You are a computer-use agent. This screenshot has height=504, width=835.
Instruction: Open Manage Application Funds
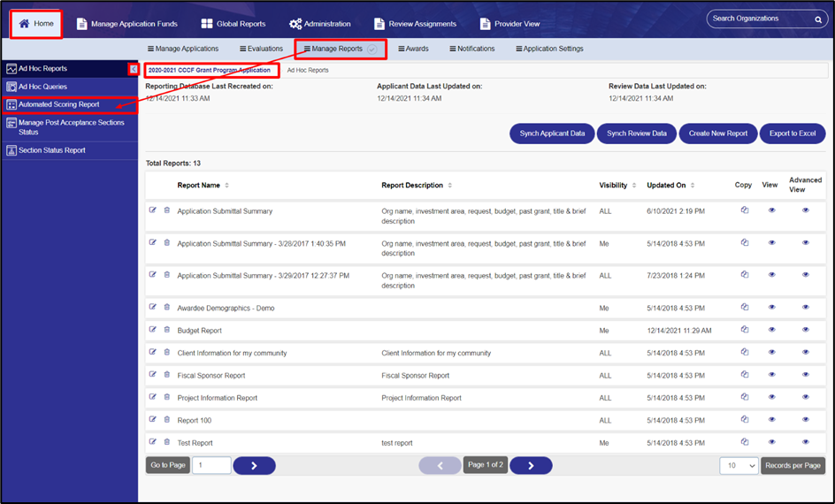click(127, 24)
